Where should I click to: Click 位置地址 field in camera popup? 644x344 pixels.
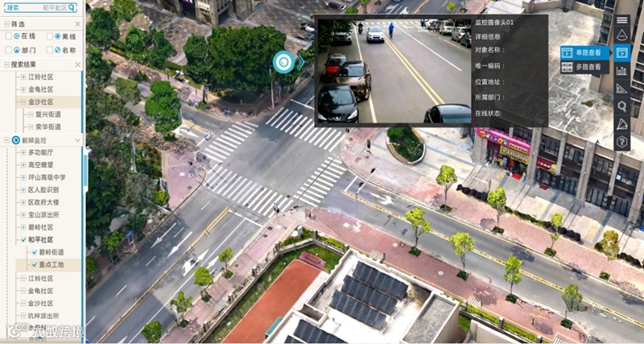pos(490,81)
